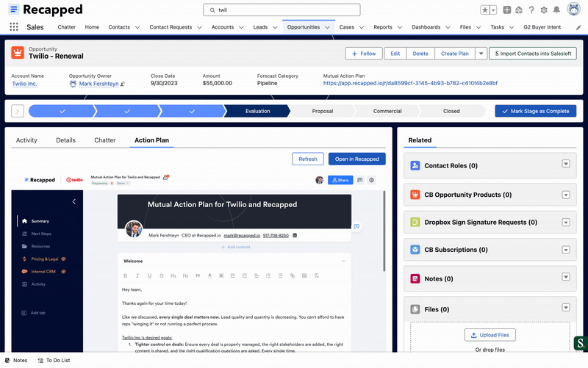588x368 pixels.
Task: Toggle underline in Welcome editor
Action: (x=149, y=275)
